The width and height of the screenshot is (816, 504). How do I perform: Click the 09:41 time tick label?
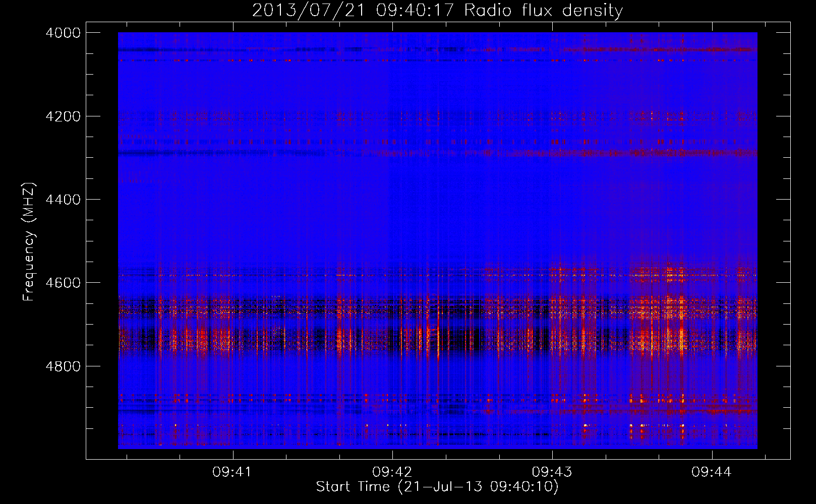click(x=232, y=472)
